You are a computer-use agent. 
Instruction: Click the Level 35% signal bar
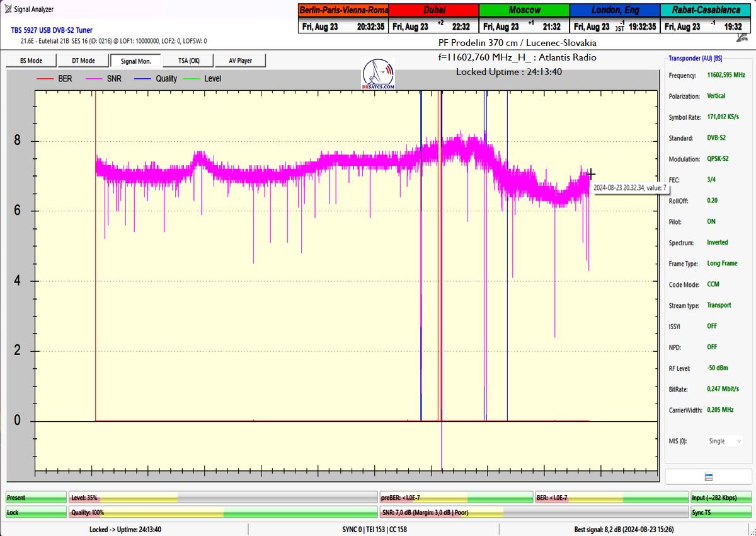tap(222, 498)
